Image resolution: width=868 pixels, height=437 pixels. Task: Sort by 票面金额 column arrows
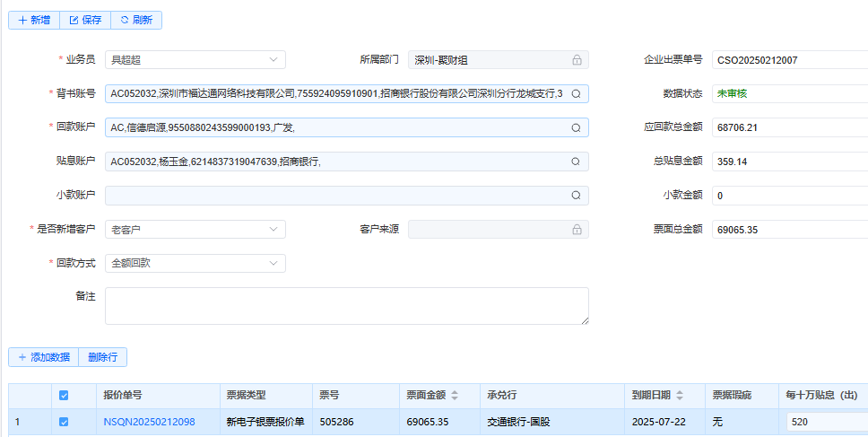point(455,395)
